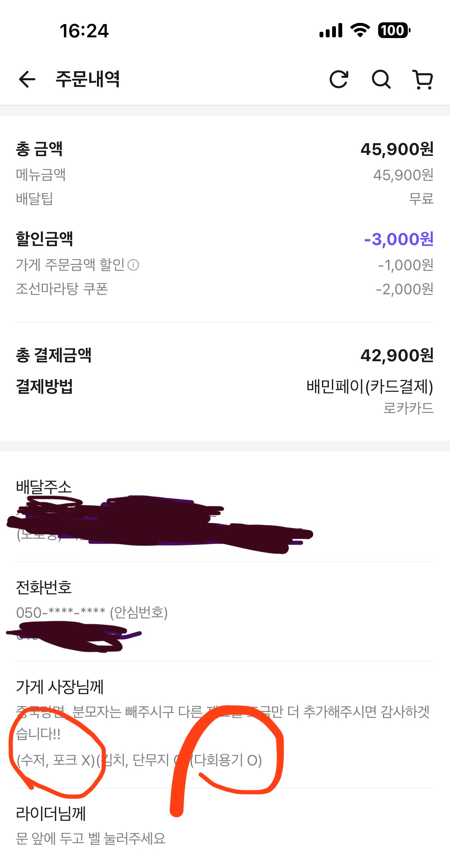Image resolution: width=450 pixels, height=868 pixels.
Task: Tap the battery indicator showing 100
Action: click(394, 30)
